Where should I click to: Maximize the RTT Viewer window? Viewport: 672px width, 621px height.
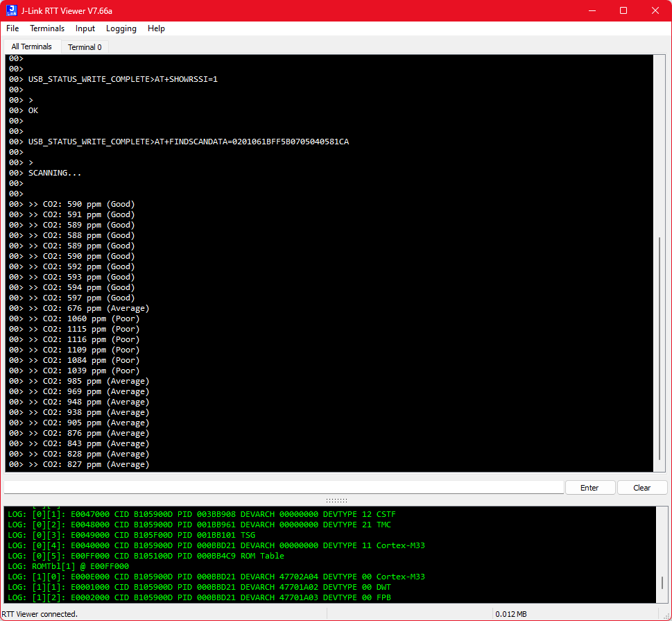tap(623, 10)
